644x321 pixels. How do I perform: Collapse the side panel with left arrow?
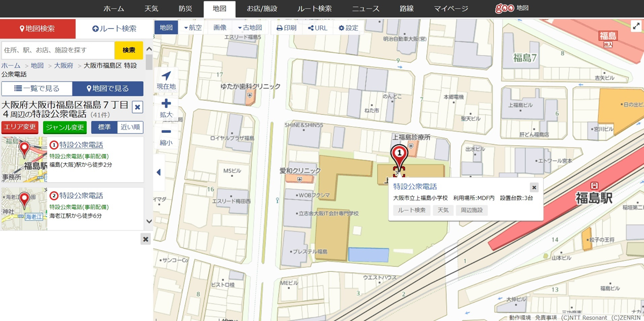pyautogui.click(x=158, y=173)
